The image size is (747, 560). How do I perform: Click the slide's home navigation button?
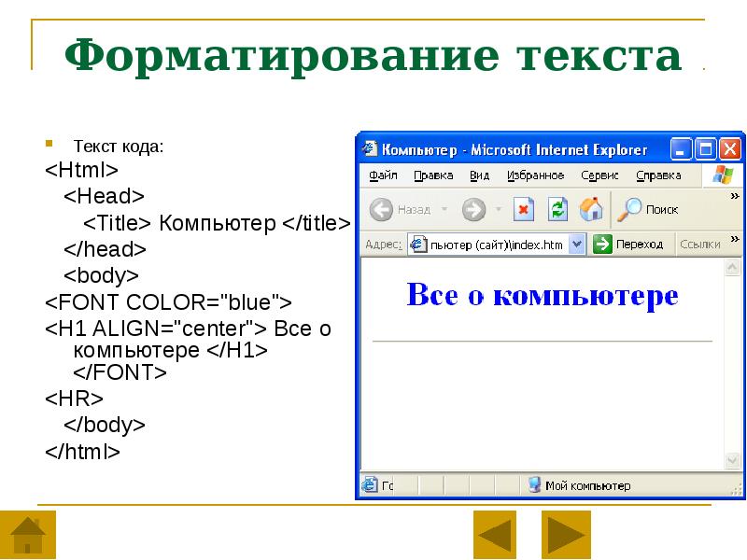pyautogui.click(x=28, y=535)
